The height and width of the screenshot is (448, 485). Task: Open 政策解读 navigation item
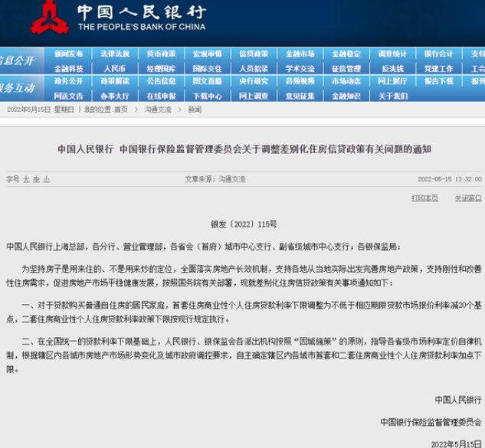(115, 81)
